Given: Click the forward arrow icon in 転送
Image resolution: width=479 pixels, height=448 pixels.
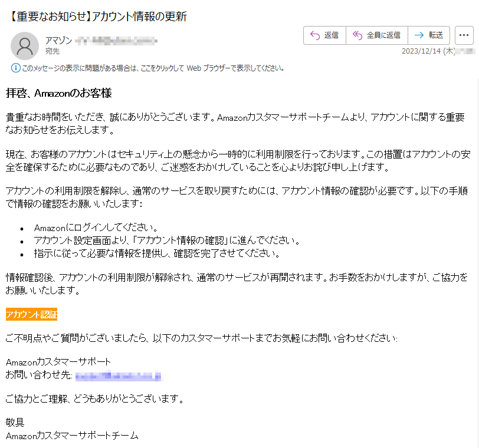Looking at the screenshot, I should point(419,35).
